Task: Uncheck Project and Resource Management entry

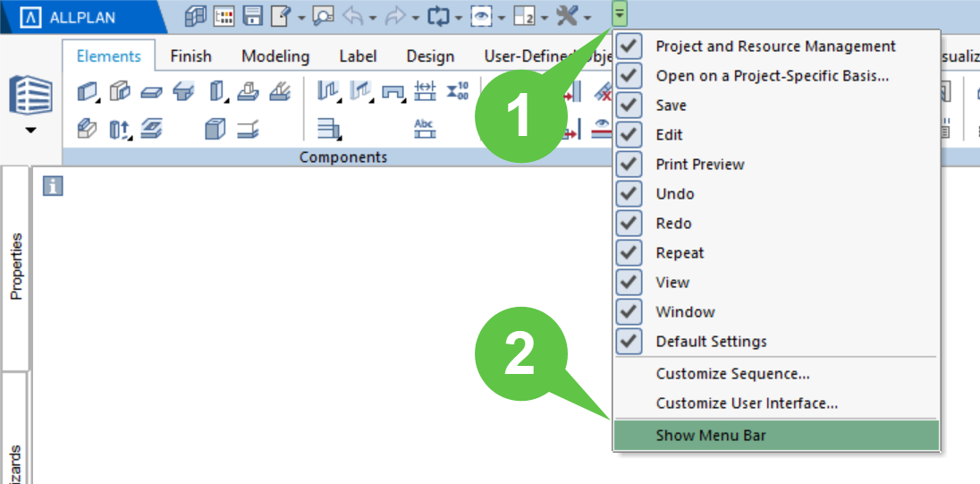Action: pyautogui.click(x=629, y=46)
